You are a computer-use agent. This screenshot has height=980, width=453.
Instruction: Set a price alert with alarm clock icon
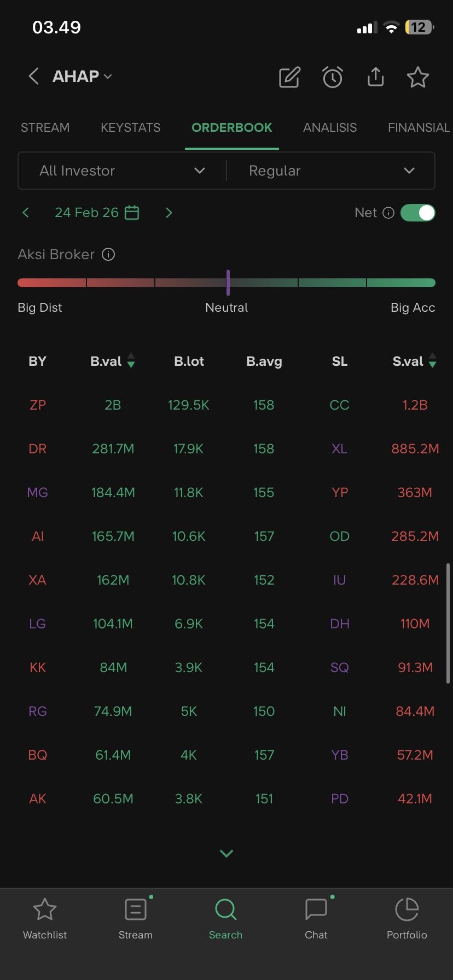pyautogui.click(x=332, y=78)
